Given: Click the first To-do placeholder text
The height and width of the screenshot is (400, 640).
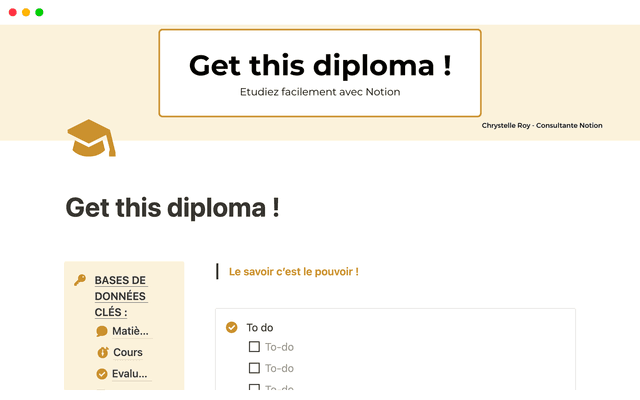Looking at the screenshot, I should [279, 348].
